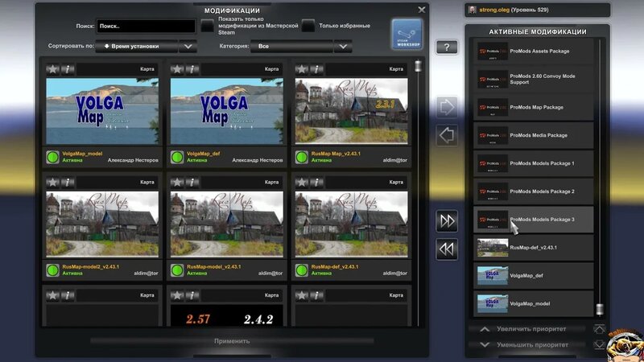Star the mod card with 2.57 thumbnail
The image size is (644, 362).
point(177,295)
